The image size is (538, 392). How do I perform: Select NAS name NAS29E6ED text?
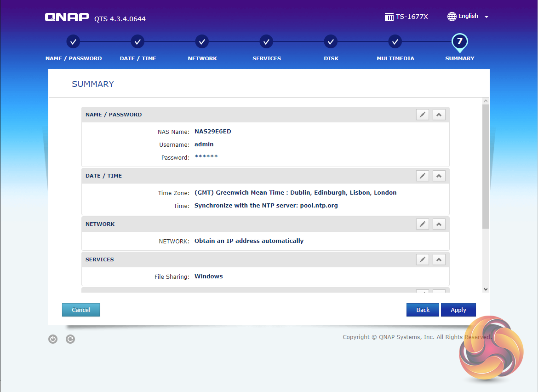click(x=213, y=132)
